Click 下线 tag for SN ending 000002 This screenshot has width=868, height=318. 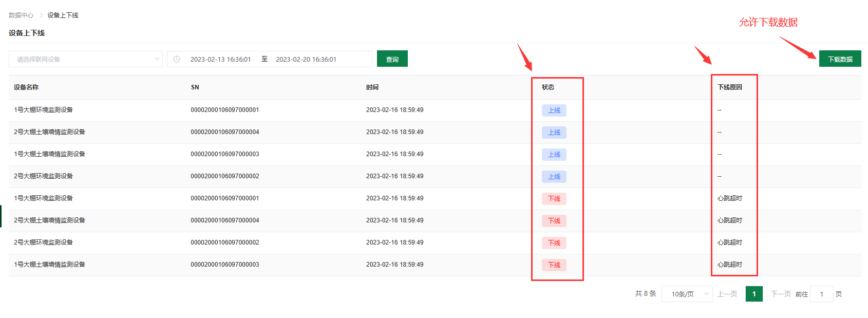tap(554, 243)
